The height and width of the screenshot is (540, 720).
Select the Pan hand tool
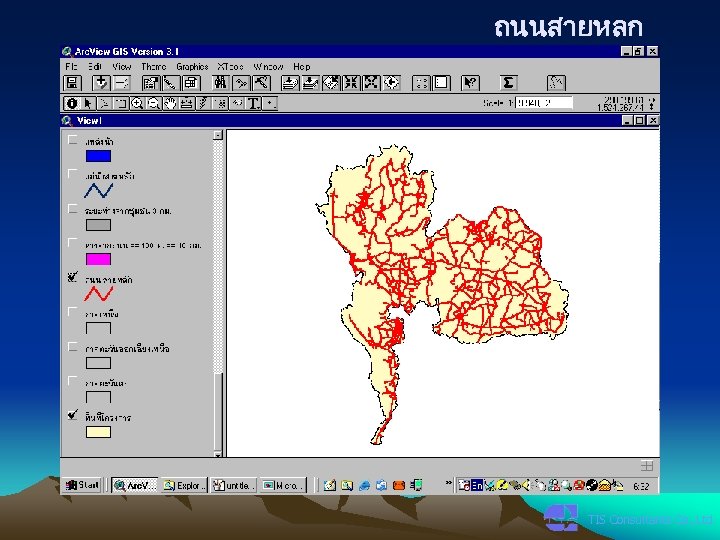tap(170, 103)
